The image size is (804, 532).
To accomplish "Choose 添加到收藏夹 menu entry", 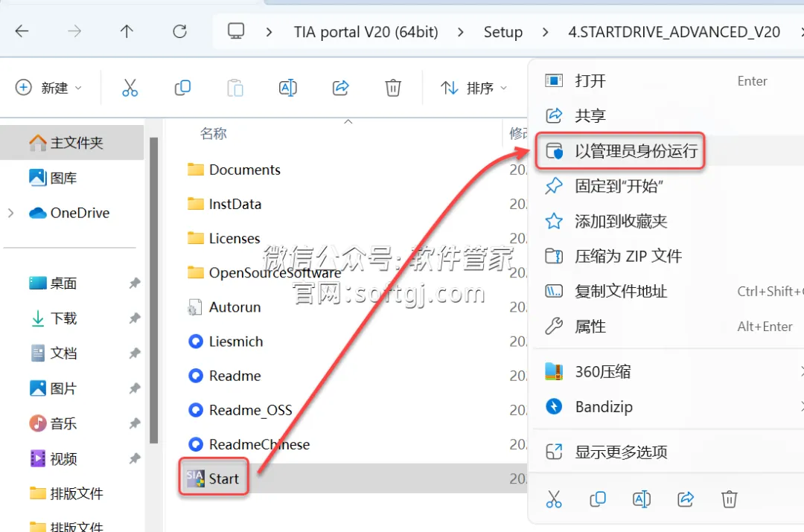I will coord(666,221).
